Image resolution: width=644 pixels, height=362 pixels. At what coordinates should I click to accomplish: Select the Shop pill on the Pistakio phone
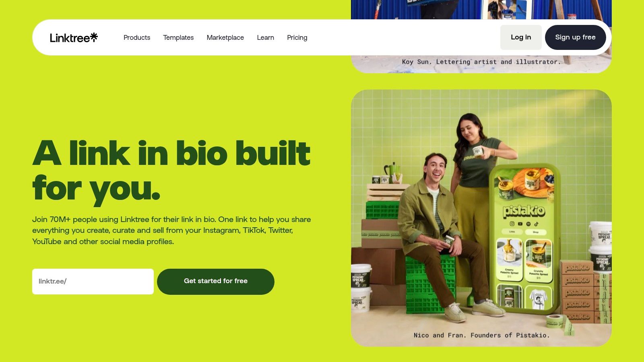(536, 232)
